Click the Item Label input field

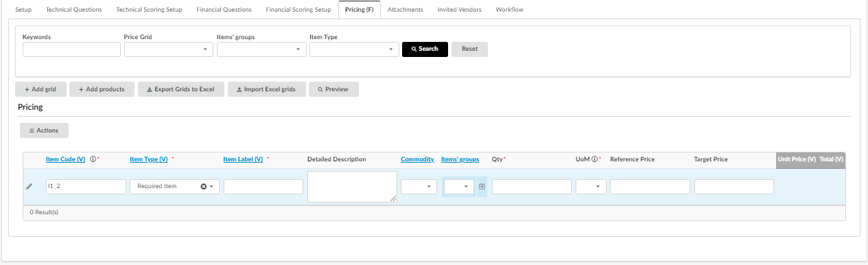(263, 187)
